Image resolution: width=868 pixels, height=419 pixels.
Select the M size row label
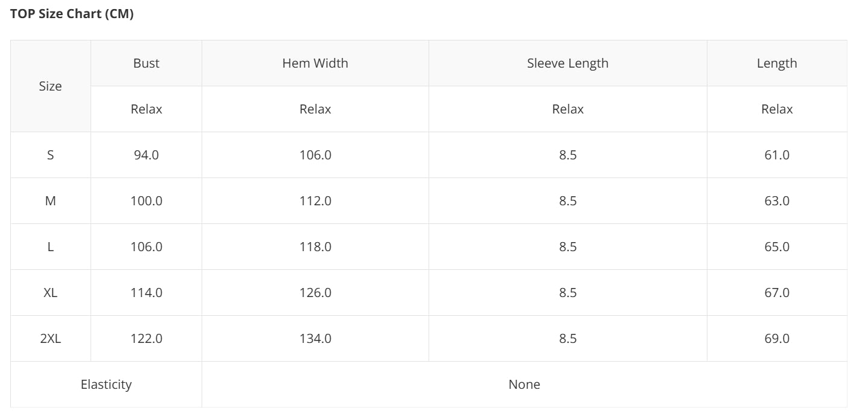[x=51, y=201]
